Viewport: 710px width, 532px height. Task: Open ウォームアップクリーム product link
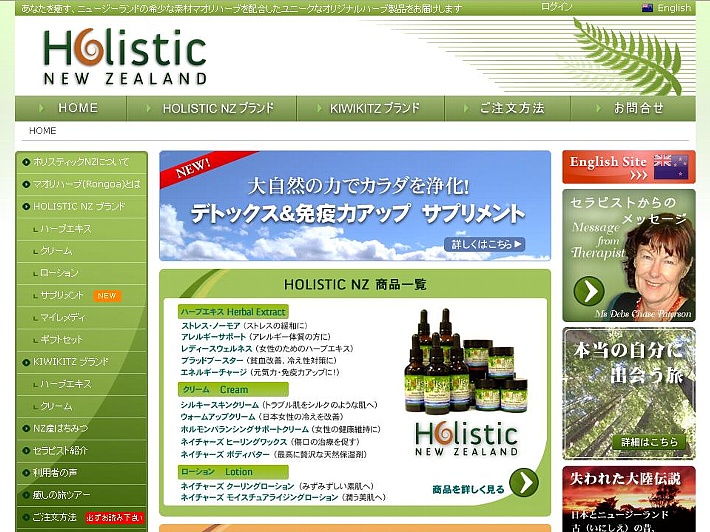[x=218, y=417]
